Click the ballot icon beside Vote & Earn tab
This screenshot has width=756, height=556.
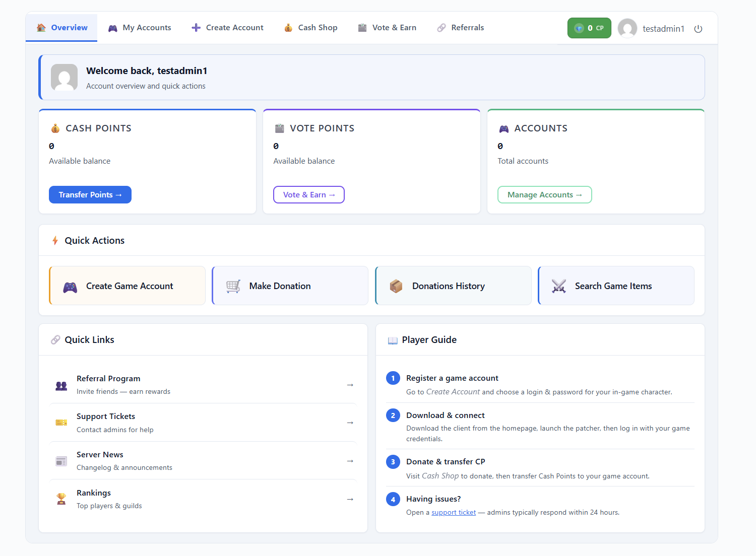(362, 28)
